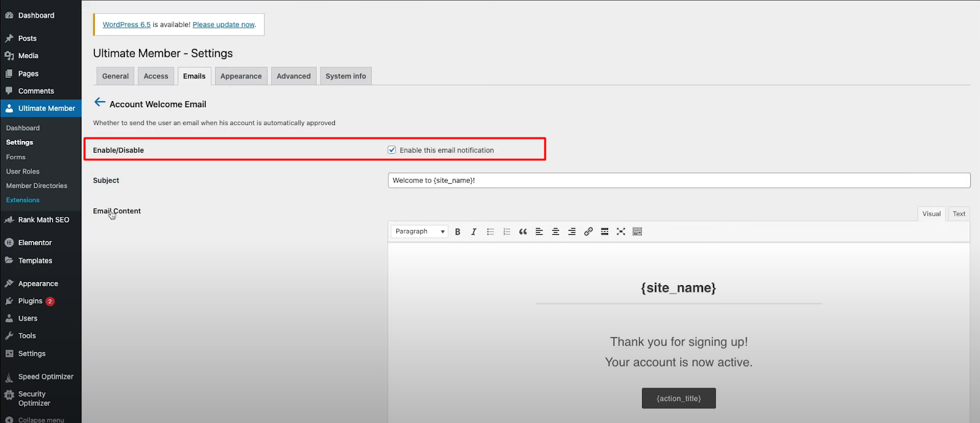Viewport: 980px width, 423px height.
Task: Add a blockquote to email content
Action: [x=522, y=232]
